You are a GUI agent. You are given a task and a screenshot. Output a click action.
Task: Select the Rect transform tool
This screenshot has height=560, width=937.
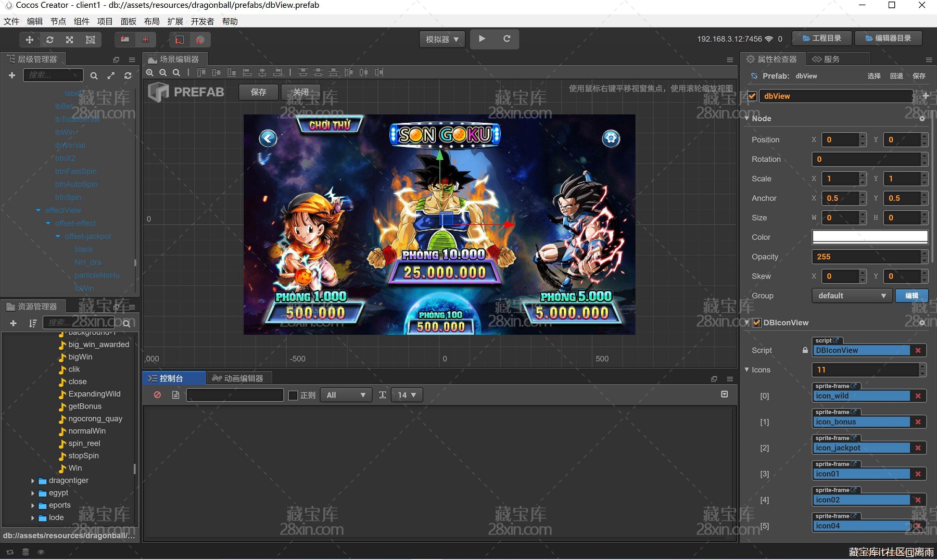[x=90, y=40]
